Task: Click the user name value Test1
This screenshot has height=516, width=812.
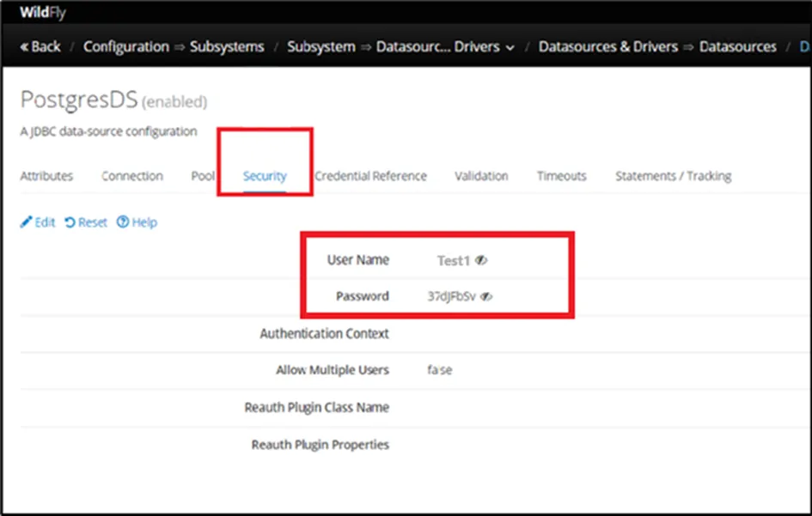Action: 453,260
